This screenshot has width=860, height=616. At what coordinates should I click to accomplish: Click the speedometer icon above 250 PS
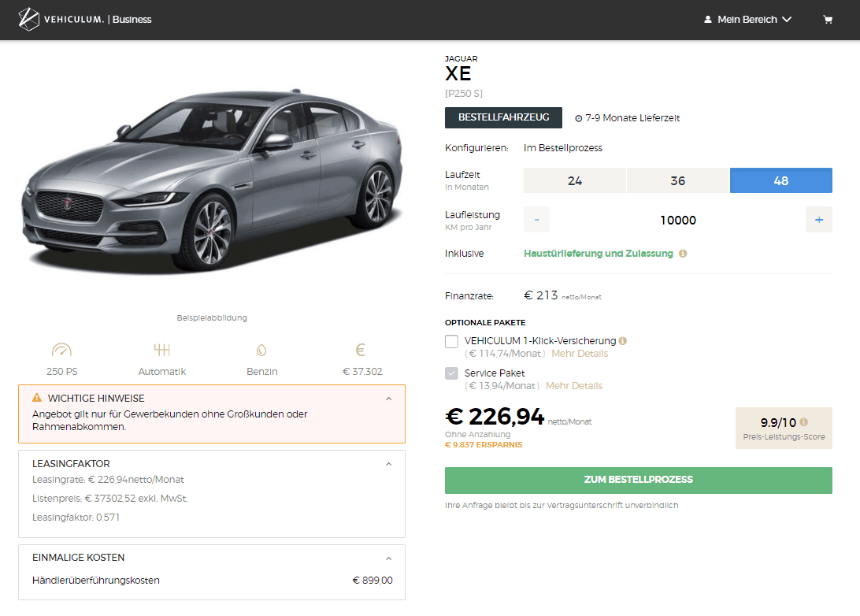[61, 350]
